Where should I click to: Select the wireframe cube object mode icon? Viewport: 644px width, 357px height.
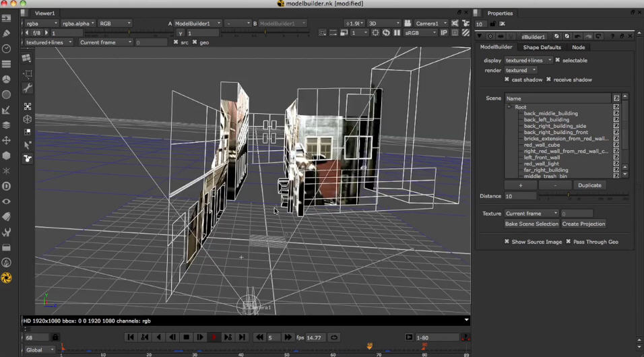pos(28,119)
